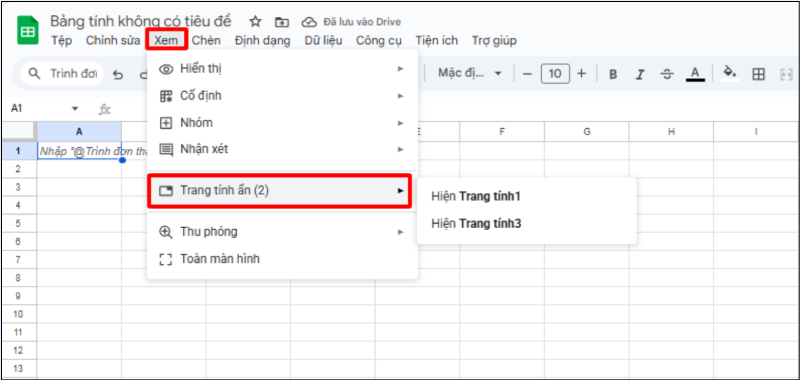Increase font size with plus button

(582, 74)
